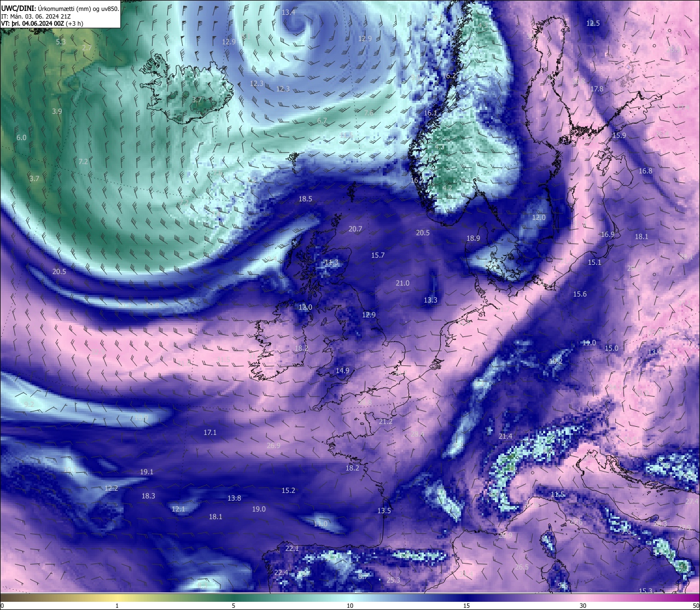This screenshot has width=700, height=610.
Task: Select the 12.5 value on the map
Action: pos(593,23)
